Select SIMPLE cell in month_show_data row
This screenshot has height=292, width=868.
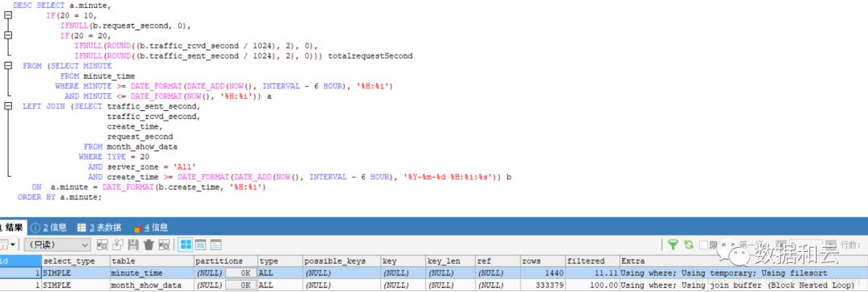76,286
